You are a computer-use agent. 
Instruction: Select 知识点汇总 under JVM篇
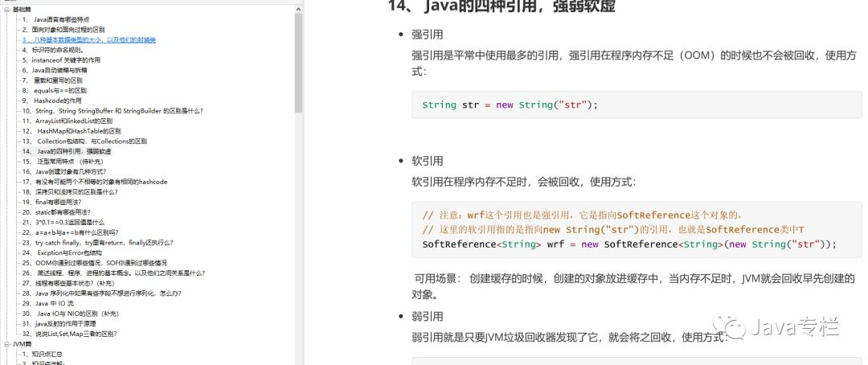coord(42,354)
